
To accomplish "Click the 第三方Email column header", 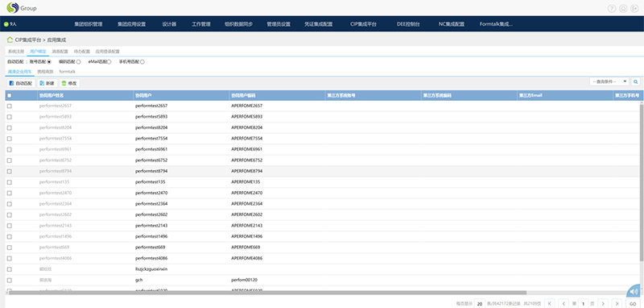I will click(565, 95).
